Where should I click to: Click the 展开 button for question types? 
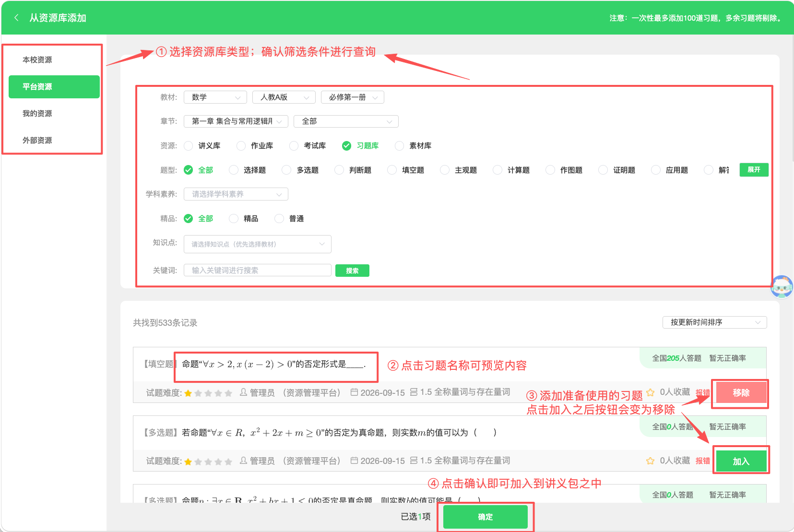pyautogui.click(x=754, y=170)
